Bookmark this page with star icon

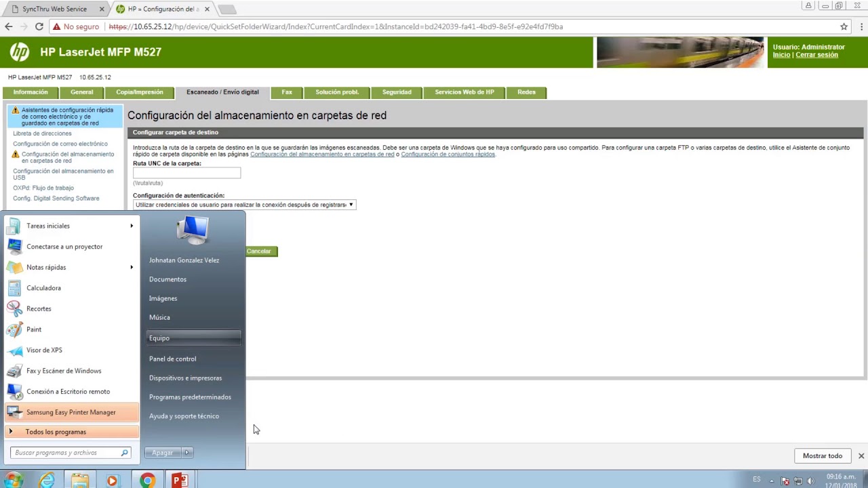[x=844, y=26]
